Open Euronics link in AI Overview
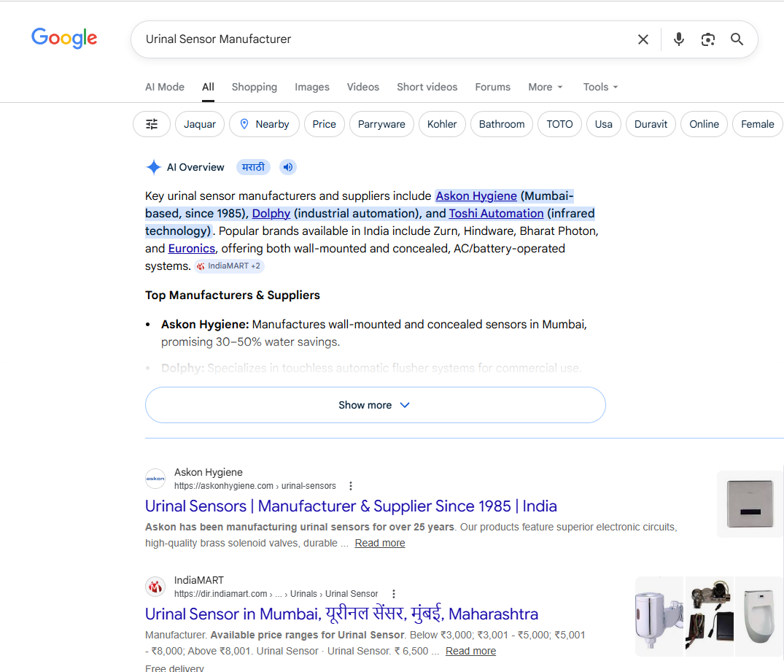784x672 pixels. 192,249
